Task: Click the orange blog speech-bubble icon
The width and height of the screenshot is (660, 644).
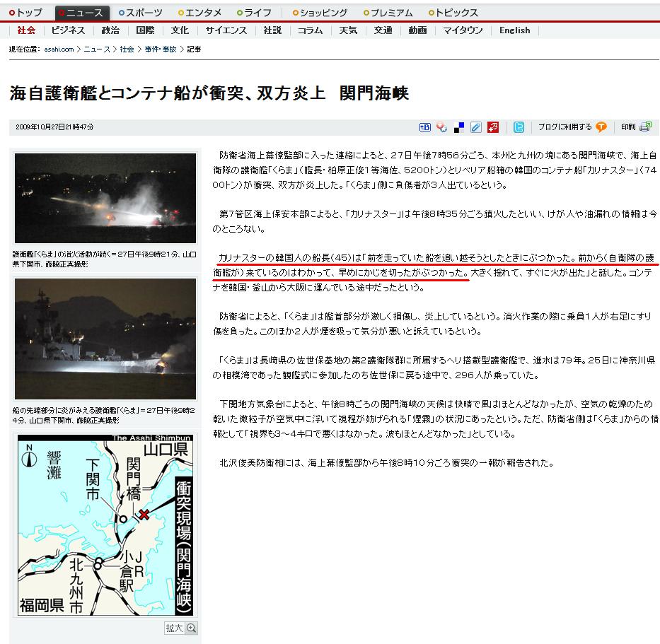Action: (601, 127)
